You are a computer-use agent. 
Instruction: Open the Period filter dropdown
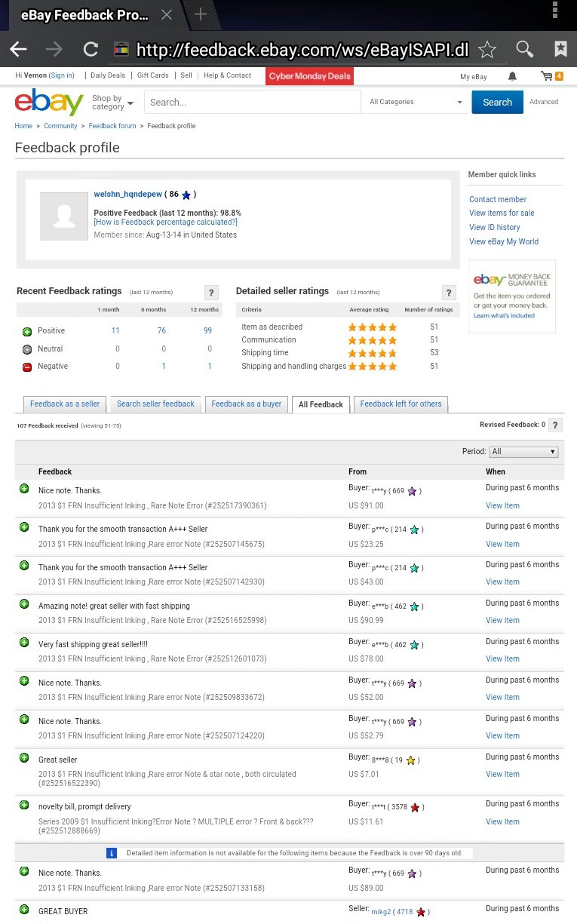pyautogui.click(x=523, y=452)
